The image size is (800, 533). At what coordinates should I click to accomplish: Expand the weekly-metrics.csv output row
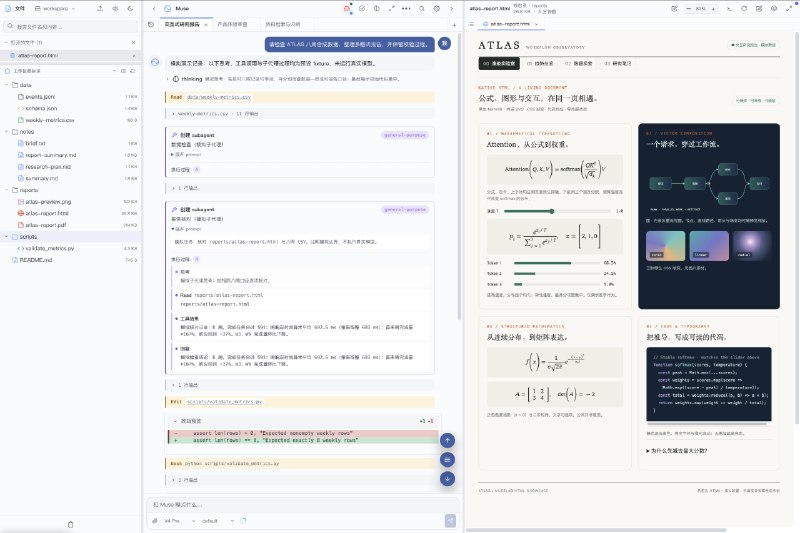[299, 114]
